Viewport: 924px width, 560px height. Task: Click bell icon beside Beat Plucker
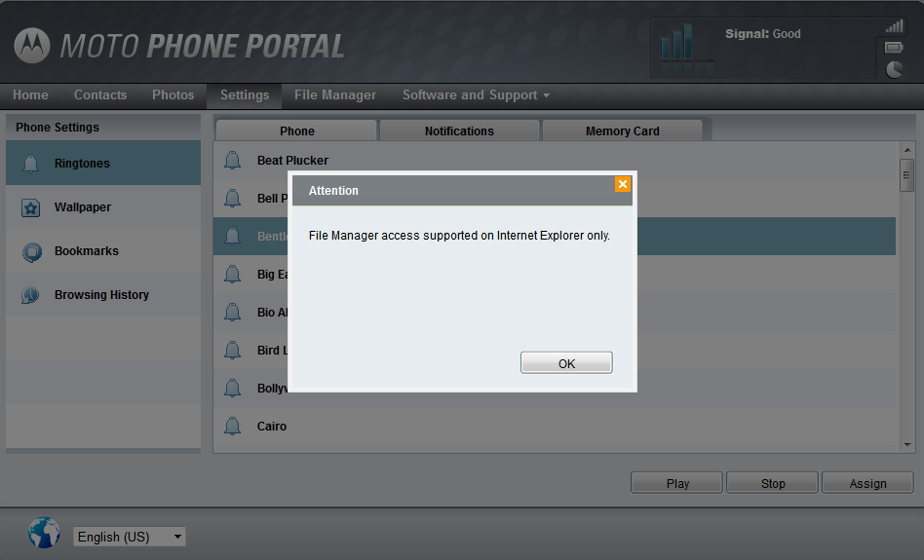233,160
